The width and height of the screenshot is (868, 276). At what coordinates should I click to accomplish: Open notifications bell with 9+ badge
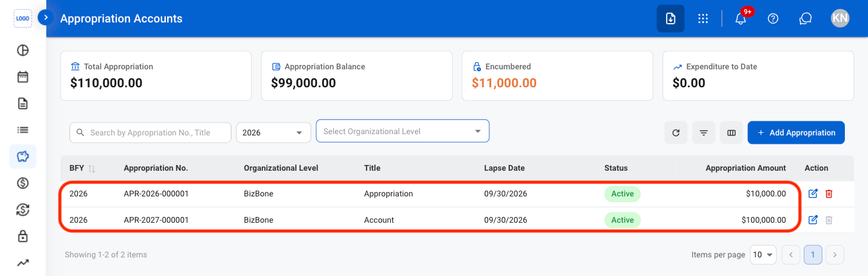click(741, 19)
